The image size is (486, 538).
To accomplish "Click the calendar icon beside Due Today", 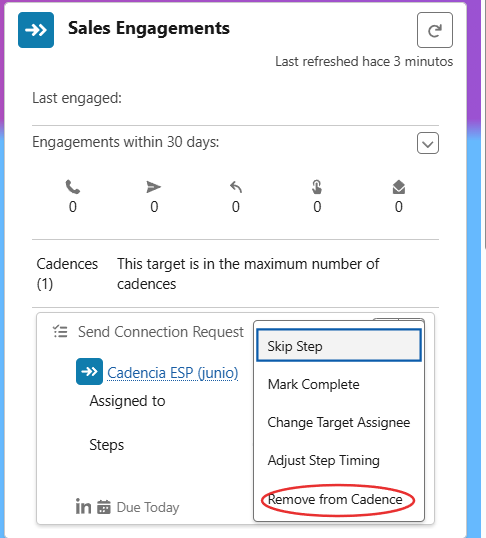I will click(x=104, y=507).
